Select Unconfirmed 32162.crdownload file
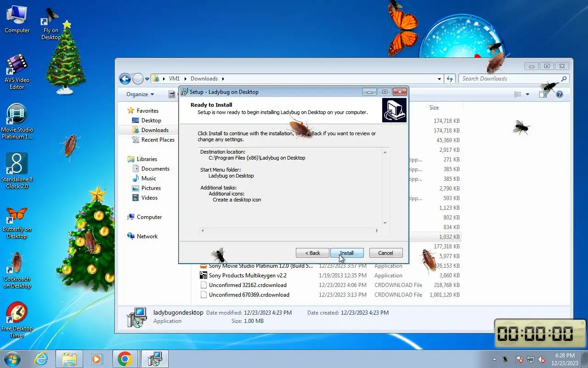This screenshot has height=368, width=588. click(x=248, y=285)
